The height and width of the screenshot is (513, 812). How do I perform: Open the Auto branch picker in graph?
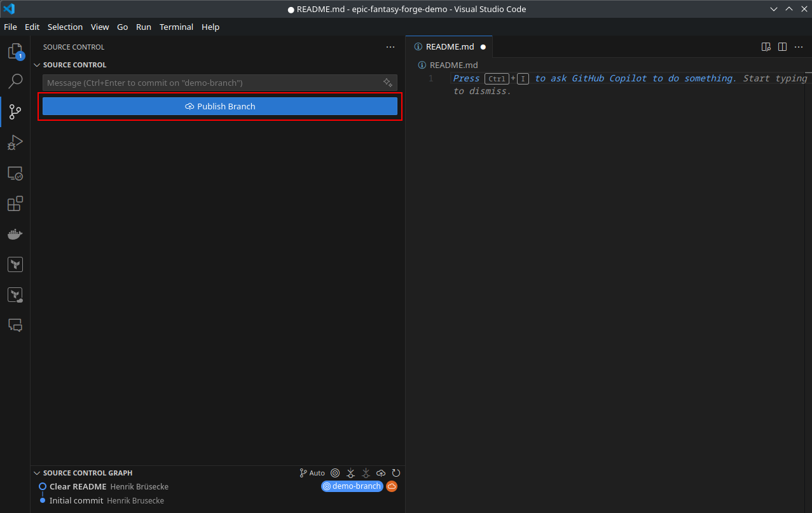[x=312, y=473]
